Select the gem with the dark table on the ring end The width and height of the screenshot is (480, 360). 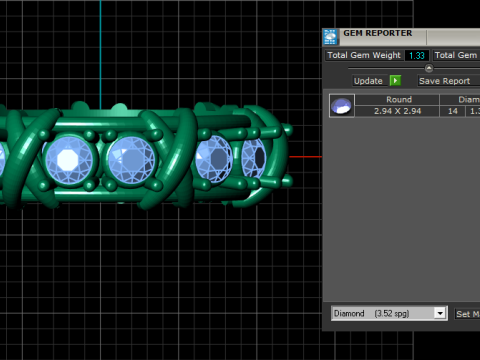click(x=253, y=158)
